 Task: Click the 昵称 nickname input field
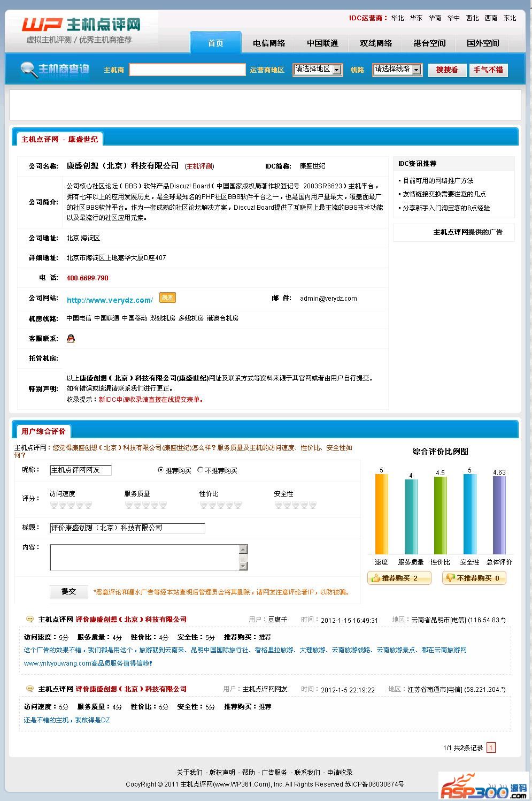point(81,470)
